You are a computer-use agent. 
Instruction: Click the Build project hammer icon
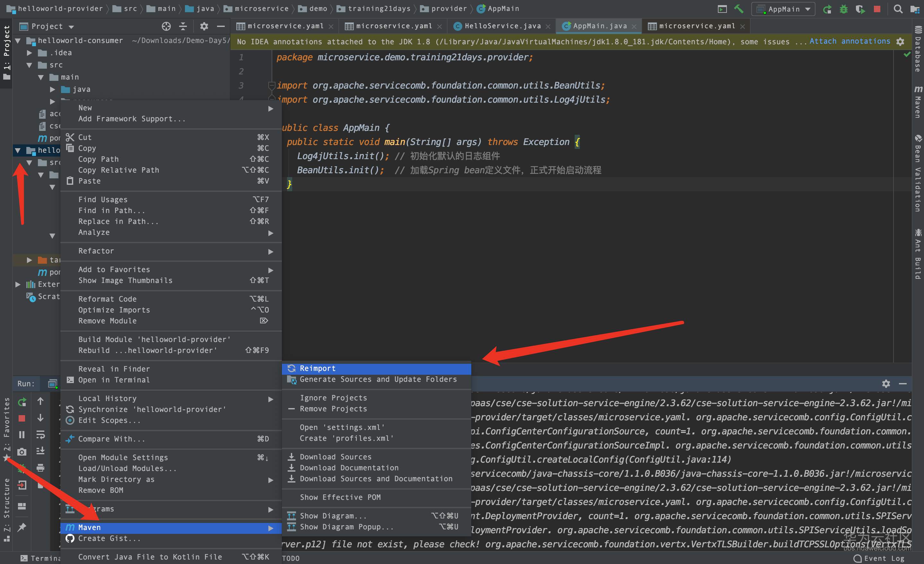pos(738,9)
